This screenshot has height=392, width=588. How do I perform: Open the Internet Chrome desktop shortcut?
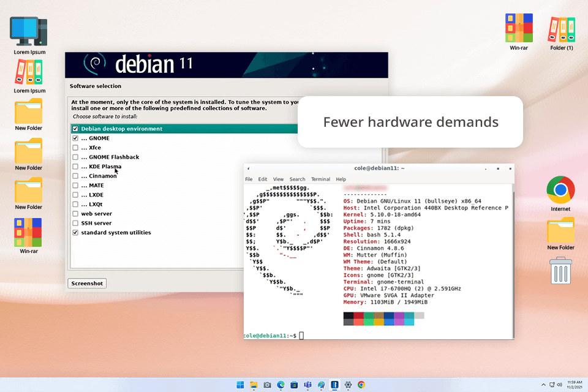(x=560, y=190)
